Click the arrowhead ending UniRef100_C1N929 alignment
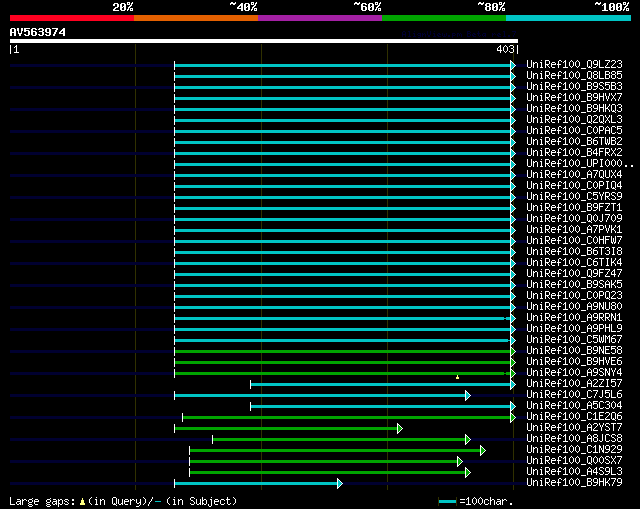This screenshot has width=640, height=509. point(483,451)
